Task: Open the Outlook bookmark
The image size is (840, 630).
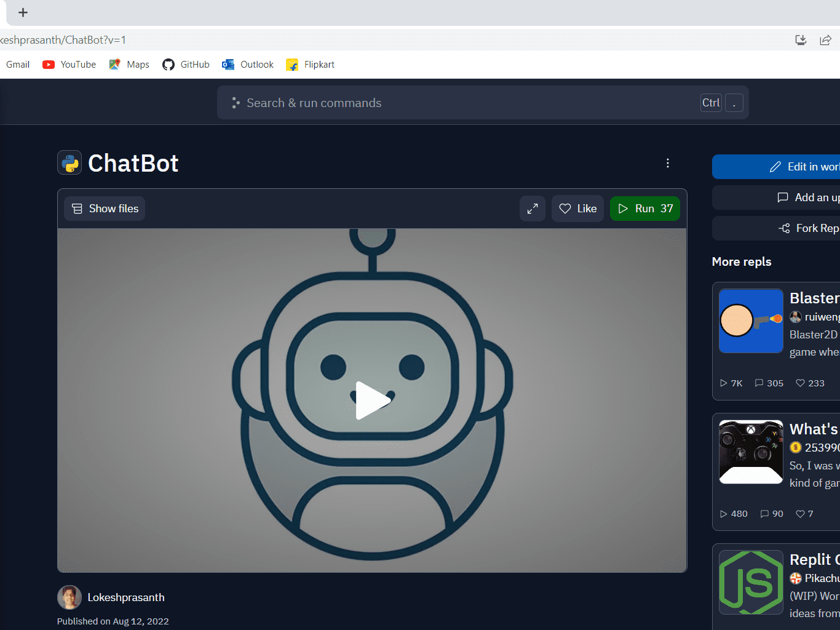Action: coord(248,65)
